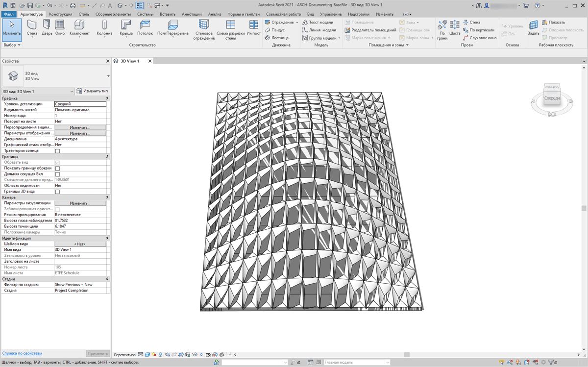588x367 pixels.
Task: Select the Импост (Mullion) tool
Action: [x=254, y=28]
